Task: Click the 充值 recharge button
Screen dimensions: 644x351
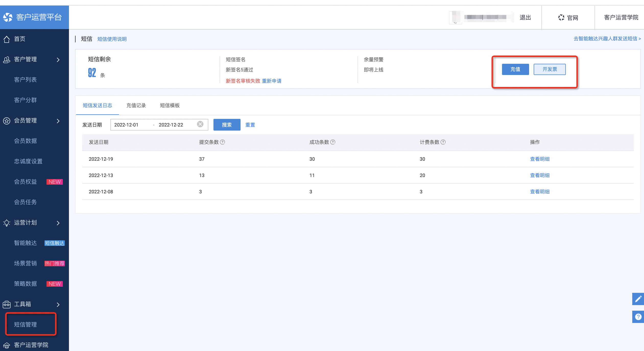Action: 515,69
